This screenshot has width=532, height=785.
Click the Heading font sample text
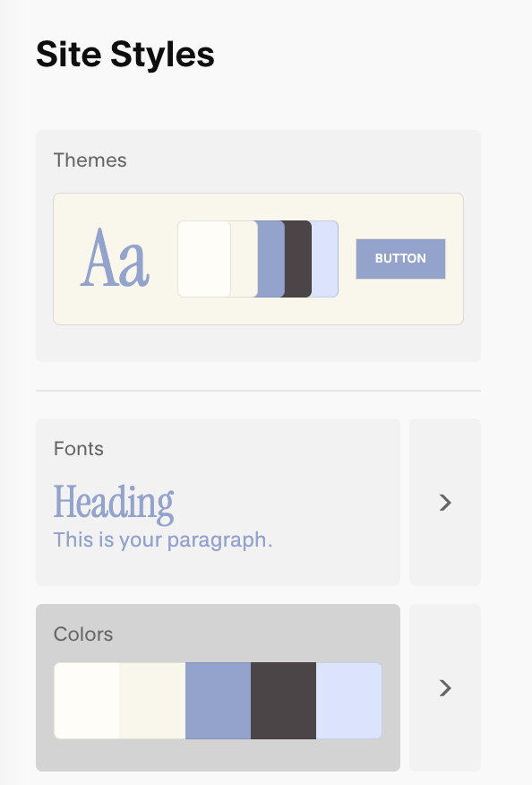point(114,503)
